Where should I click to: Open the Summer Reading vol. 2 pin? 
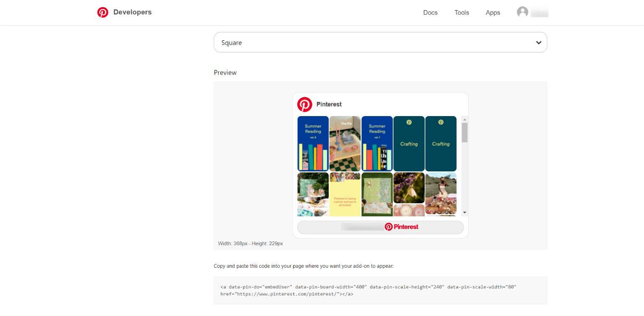point(313,144)
